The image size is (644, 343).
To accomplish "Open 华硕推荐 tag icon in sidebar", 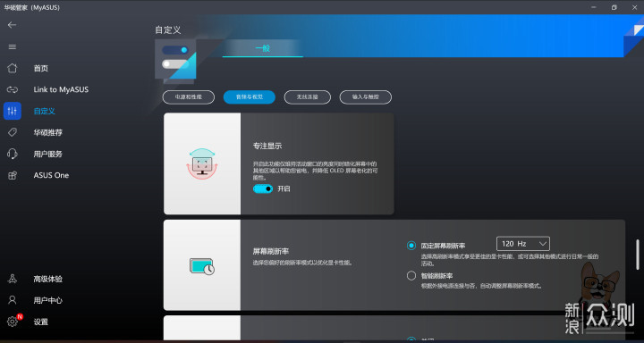I will [x=13, y=132].
